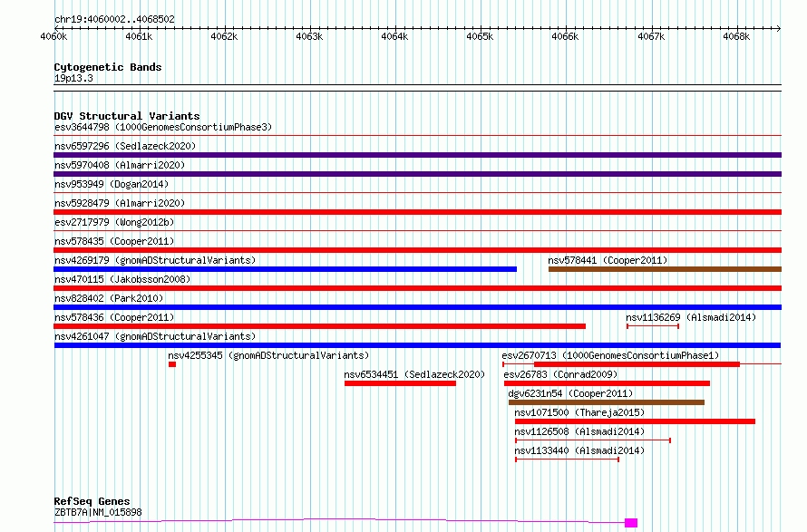Click the brown dgv6231n54 Cooper2011 bar
The width and height of the screenshot is (807, 532).
607,402
